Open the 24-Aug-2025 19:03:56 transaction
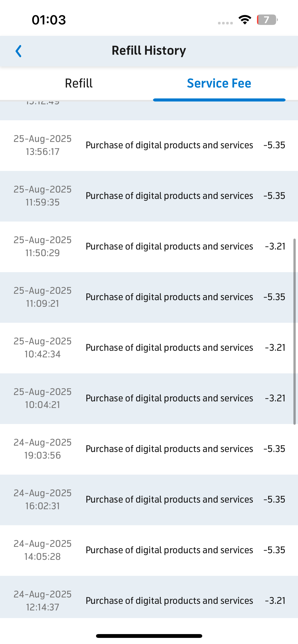 149,449
